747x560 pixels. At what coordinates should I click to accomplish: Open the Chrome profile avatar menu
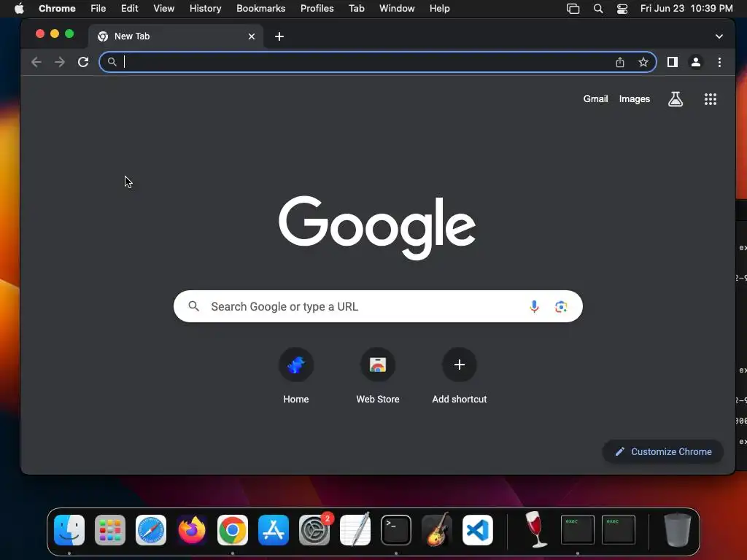695,62
